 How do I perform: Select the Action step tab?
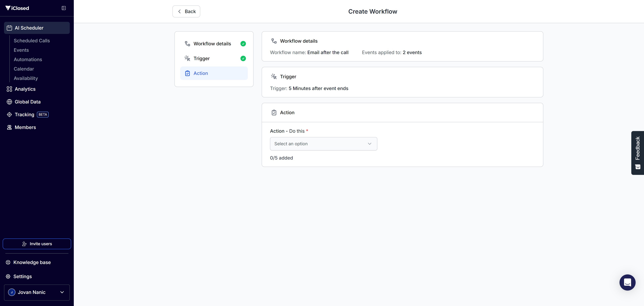click(x=214, y=73)
